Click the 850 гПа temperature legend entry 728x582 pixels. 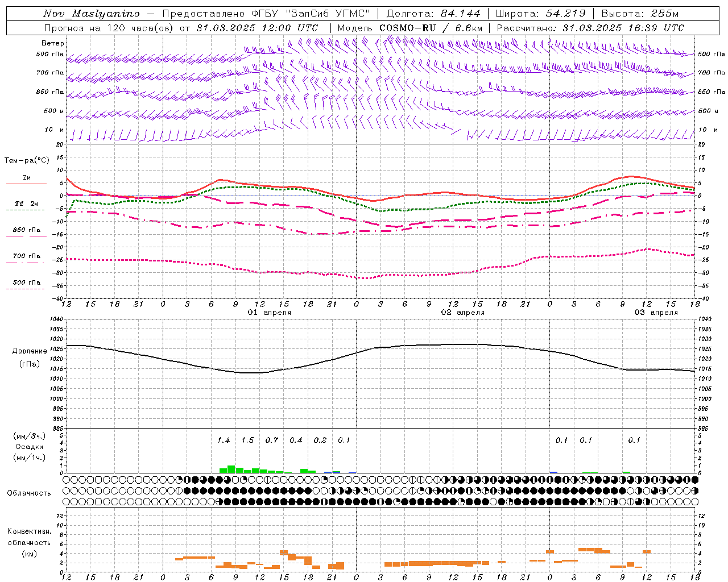27,232
